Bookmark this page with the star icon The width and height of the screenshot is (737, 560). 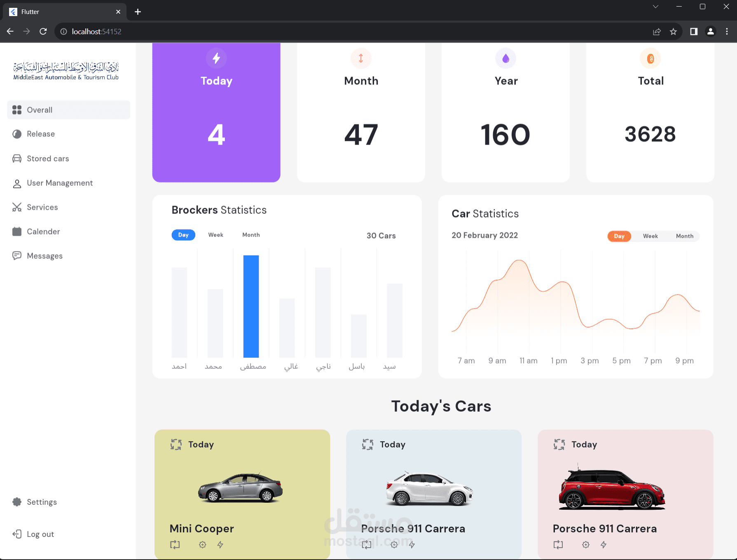(673, 31)
